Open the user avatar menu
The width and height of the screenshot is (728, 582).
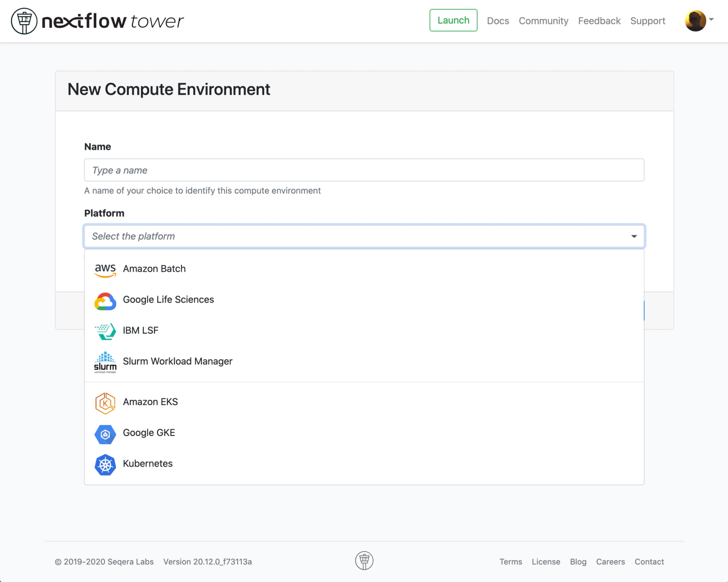click(699, 21)
